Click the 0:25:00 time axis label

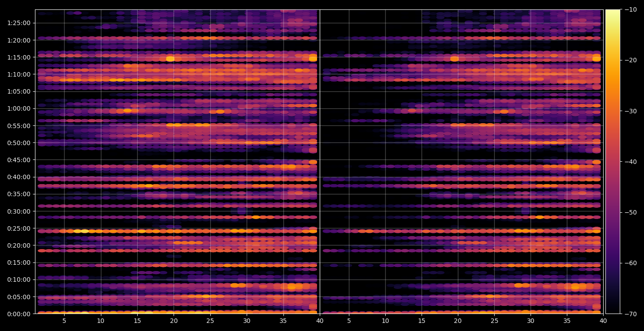[x=19, y=228]
